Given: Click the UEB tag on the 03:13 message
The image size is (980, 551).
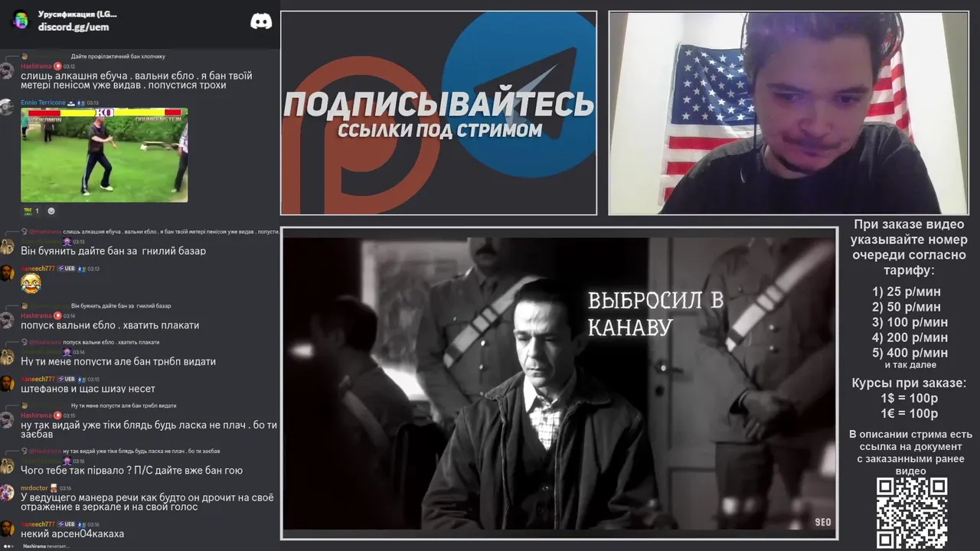Looking at the screenshot, I should [66, 269].
